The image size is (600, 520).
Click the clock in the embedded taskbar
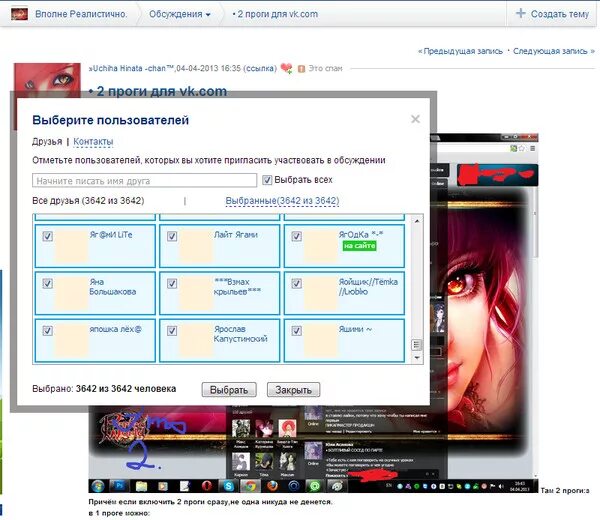(520, 486)
